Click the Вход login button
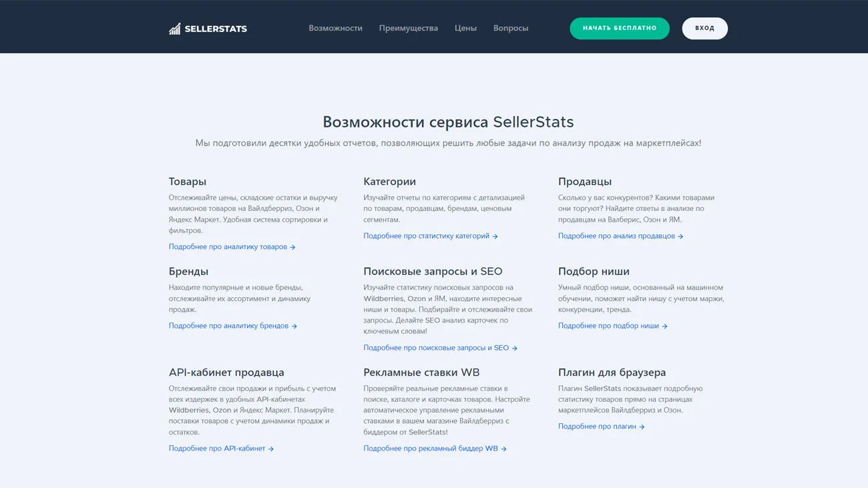Viewport: 868px width, 488px height. (704, 28)
